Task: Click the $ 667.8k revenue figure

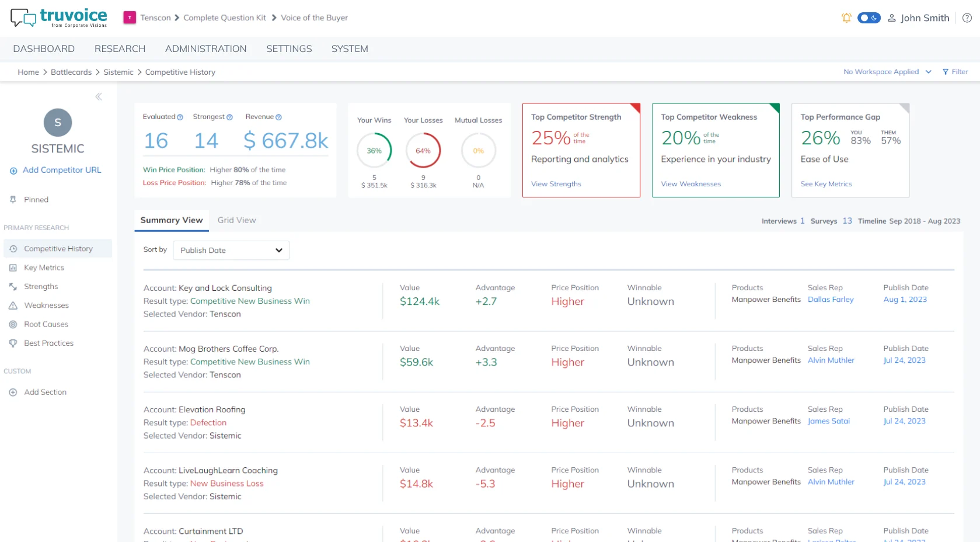Action: click(x=286, y=141)
